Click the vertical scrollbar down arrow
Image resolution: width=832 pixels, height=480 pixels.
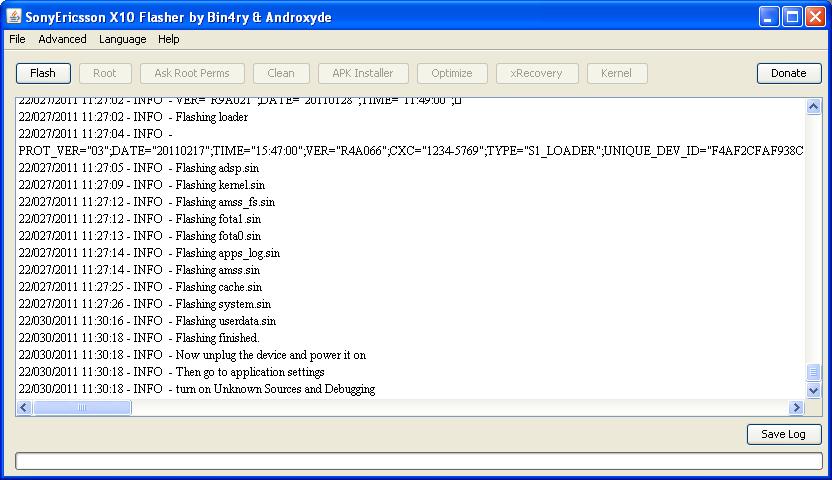click(x=813, y=391)
